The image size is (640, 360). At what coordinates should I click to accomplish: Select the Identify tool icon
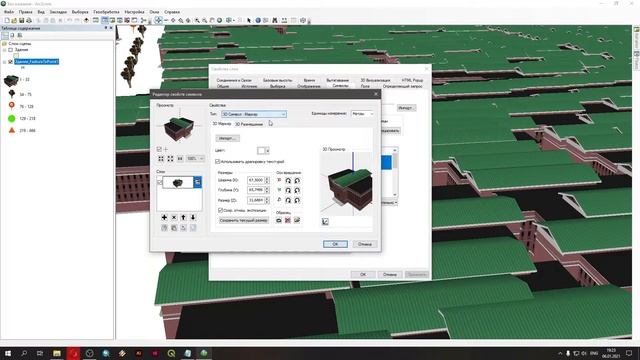(x=258, y=20)
